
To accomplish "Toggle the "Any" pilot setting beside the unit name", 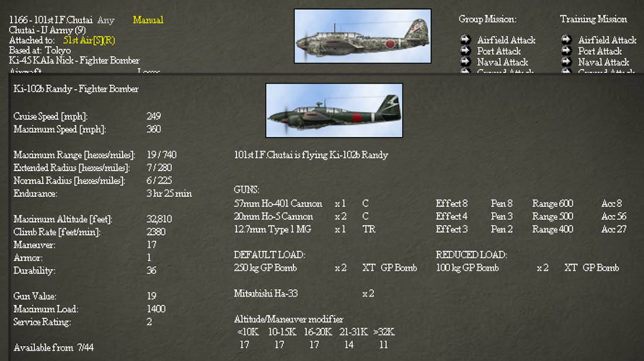I will 106,19.
